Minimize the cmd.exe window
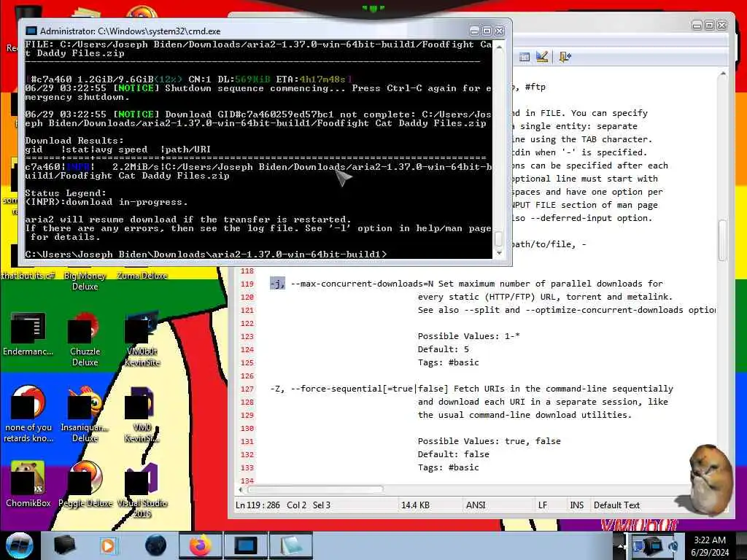This screenshot has width=747, height=560. 474,31
